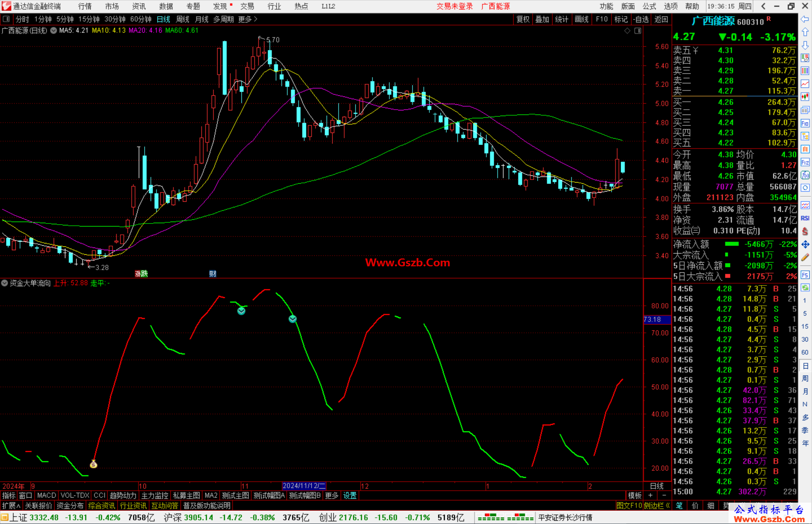812x524 pixels.
Task: Open the -自选 watchlist dropdown
Action: [641, 19]
